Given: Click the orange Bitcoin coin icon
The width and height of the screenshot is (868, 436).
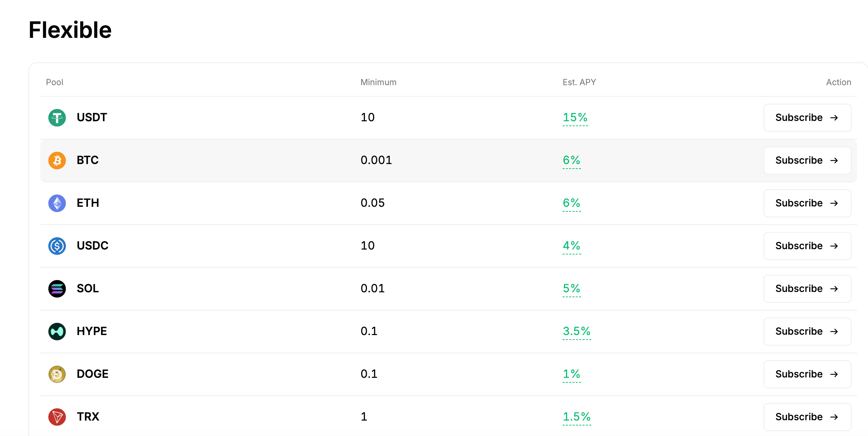Looking at the screenshot, I should (57, 161).
